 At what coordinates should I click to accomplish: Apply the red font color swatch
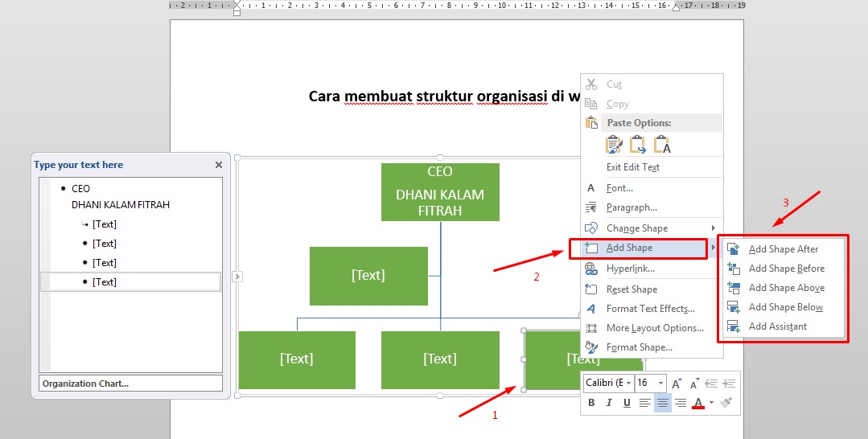click(698, 403)
